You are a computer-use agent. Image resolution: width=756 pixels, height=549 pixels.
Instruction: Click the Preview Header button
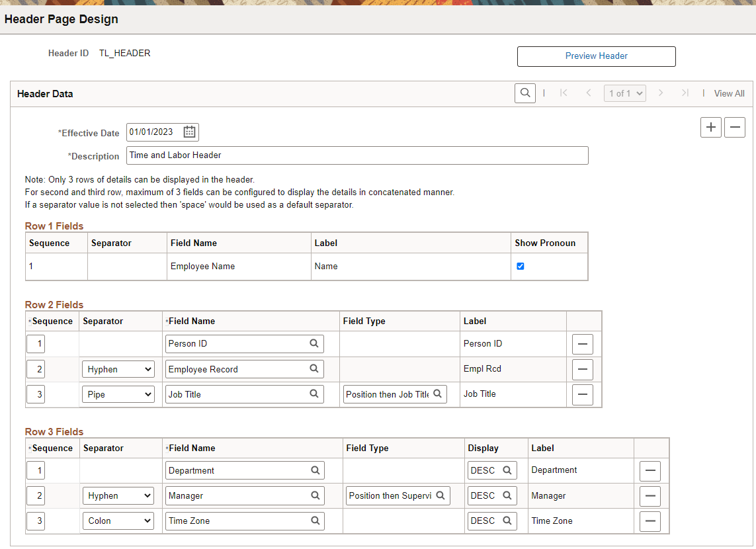pyautogui.click(x=596, y=56)
